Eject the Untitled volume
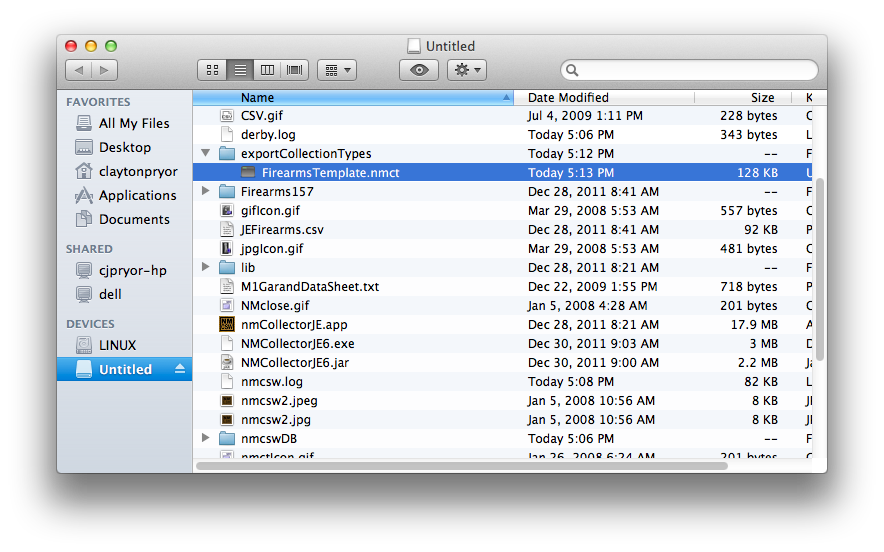 pos(180,369)
